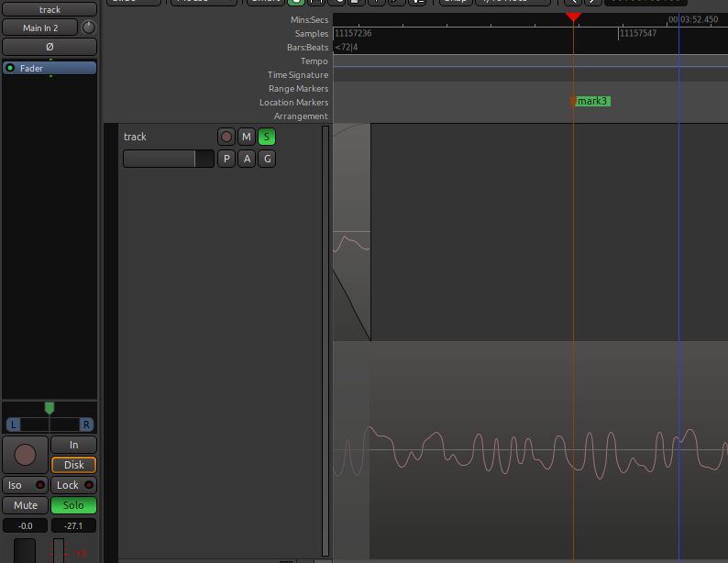Toggle the Iso solo isolate button
Screen dimensions: 728x563
click(25, 485)
